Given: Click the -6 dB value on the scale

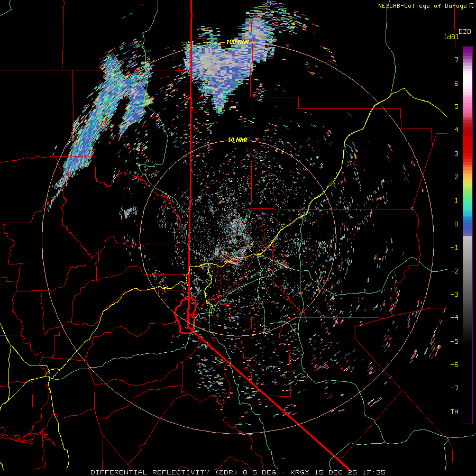Looking at the screenshot, I should click(x=454, y=365).
